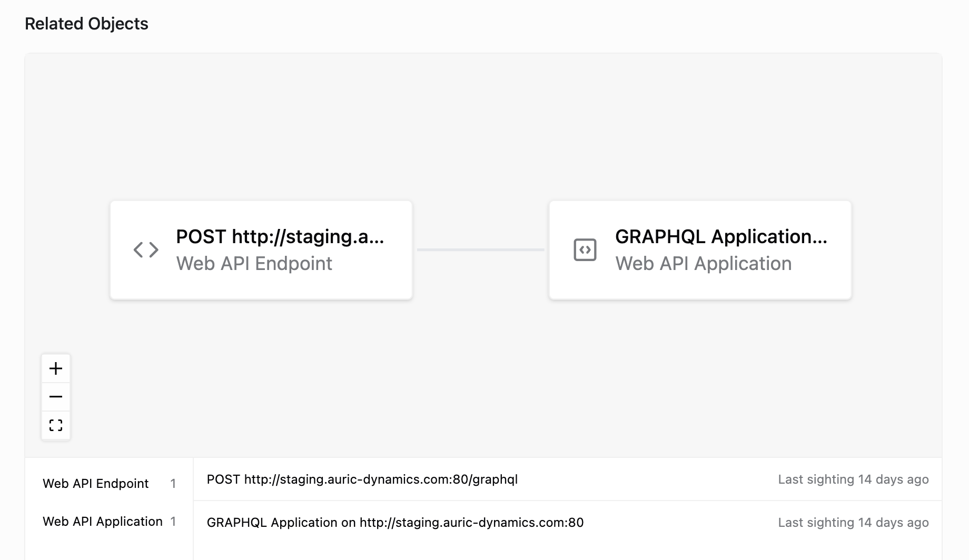Viewport: 969px width, 560px height.
Task: Zoom out of the related objects graph
Action: pos(56,397)
